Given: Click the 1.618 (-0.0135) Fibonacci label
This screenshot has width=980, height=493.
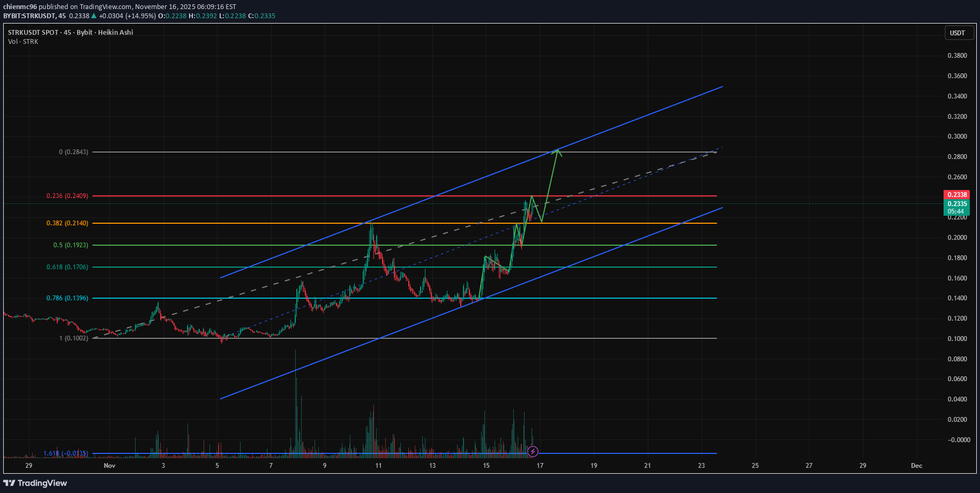Looking at the screenshot, I should point(65,453).
